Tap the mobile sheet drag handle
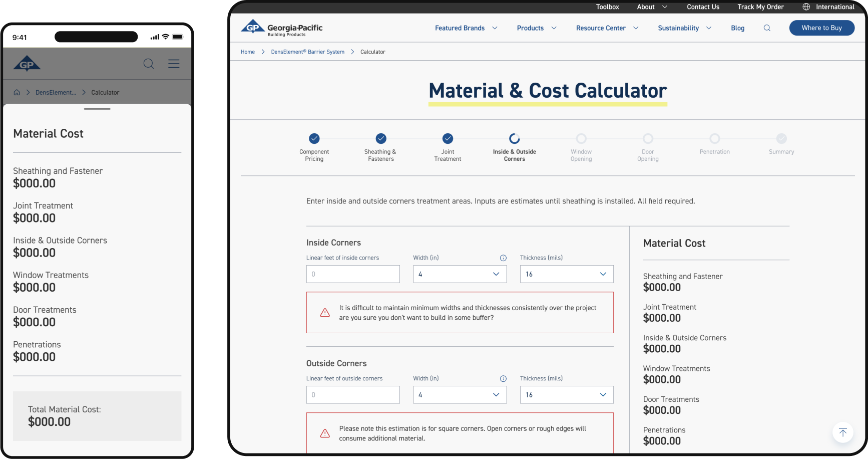 point(97,109)
